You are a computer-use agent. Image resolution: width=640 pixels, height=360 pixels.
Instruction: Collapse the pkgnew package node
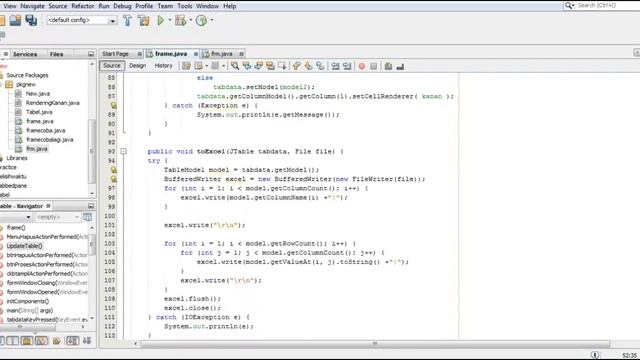[1, 84]
